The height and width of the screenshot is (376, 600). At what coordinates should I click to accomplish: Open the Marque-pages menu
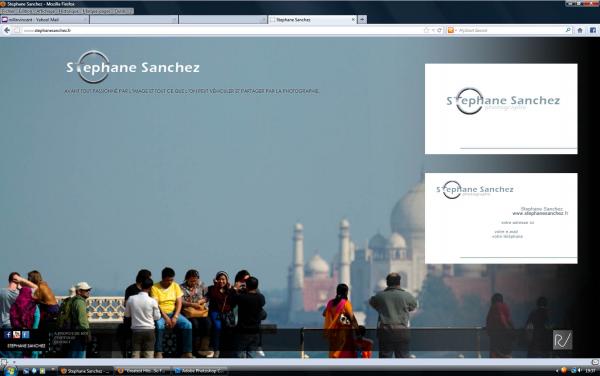point(97,11)
